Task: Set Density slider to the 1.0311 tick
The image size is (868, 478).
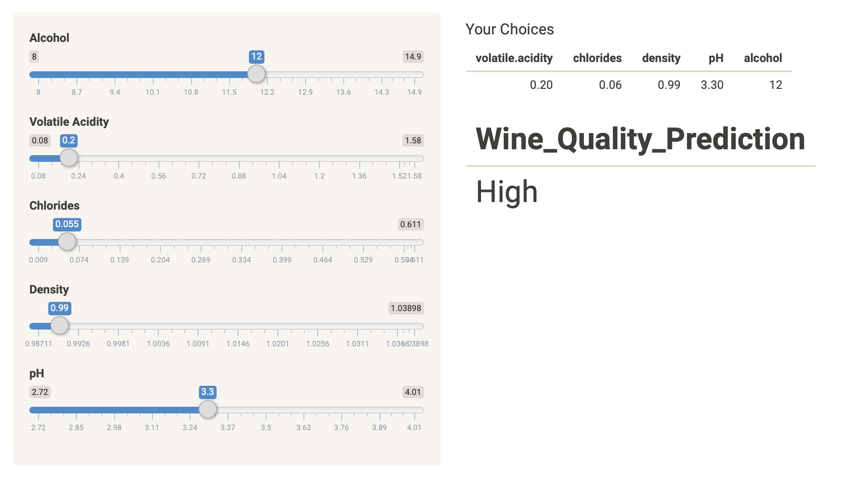Action: click(358, 326)
